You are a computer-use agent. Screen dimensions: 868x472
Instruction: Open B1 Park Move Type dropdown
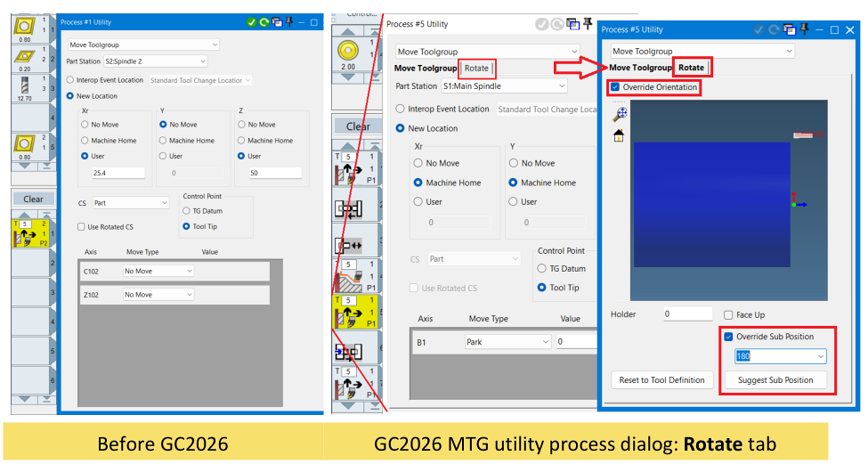tap(507, 342)
